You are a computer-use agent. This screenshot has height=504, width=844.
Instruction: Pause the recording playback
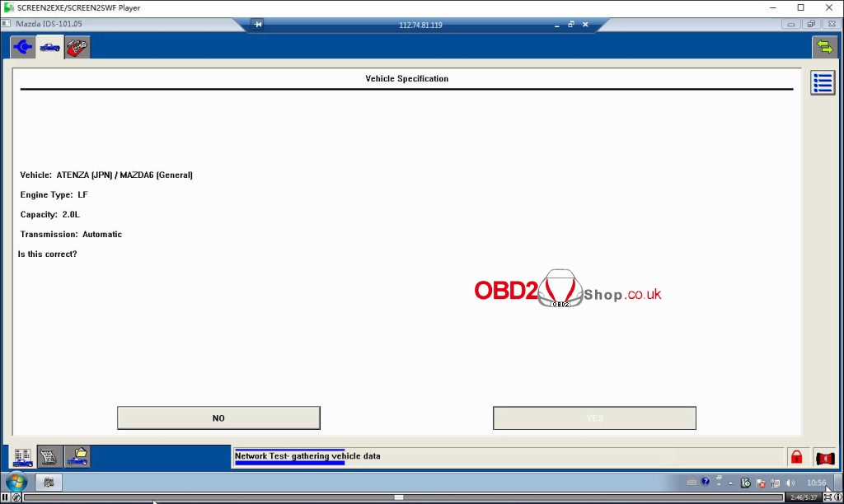(6, 497)
